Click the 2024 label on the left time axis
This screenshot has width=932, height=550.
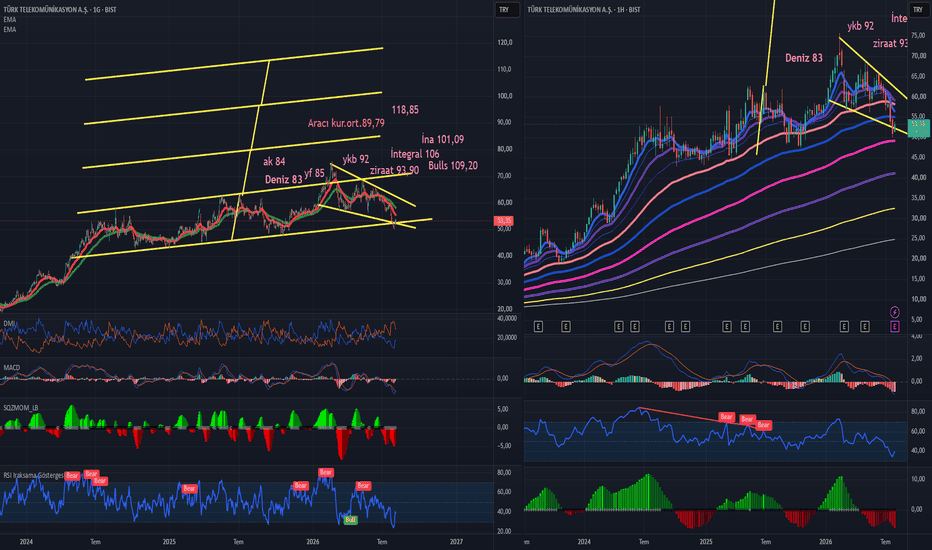tap(26, 542)
